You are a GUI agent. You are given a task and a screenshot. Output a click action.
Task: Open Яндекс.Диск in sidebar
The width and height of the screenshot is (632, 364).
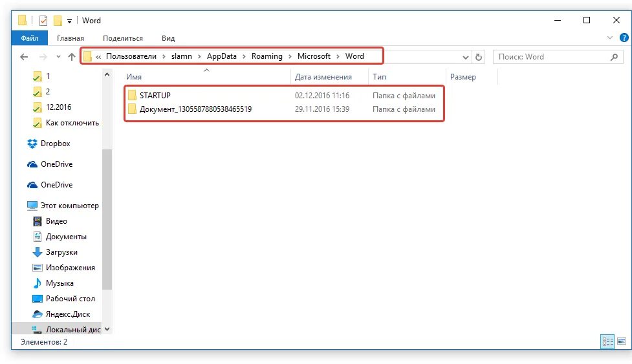coord(68,314)
